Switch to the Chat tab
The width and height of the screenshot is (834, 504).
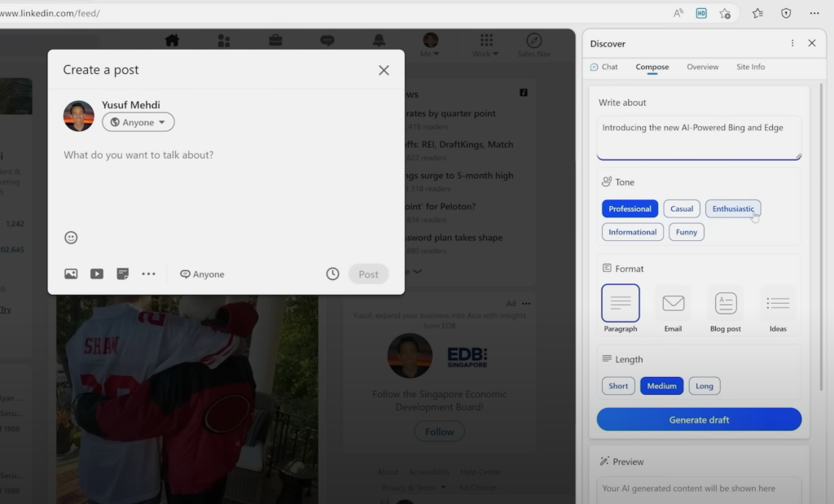click(604, 67)
